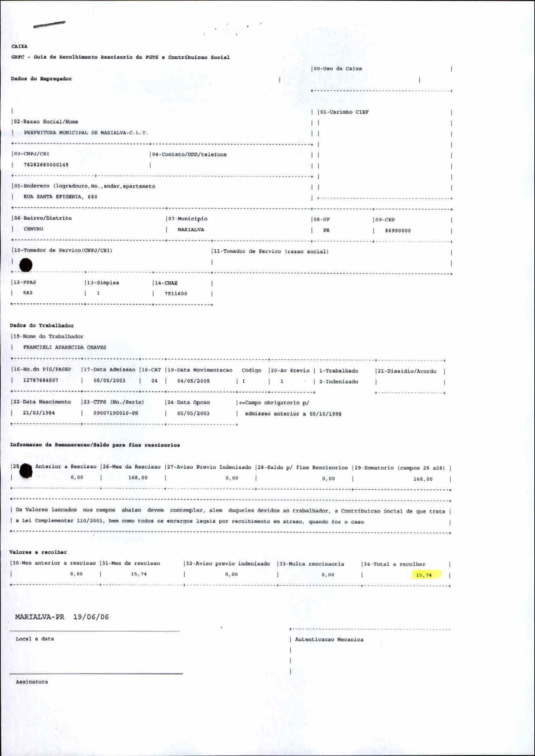Click the '04-Contato/DDD/telefone' label

coord(190,154)
